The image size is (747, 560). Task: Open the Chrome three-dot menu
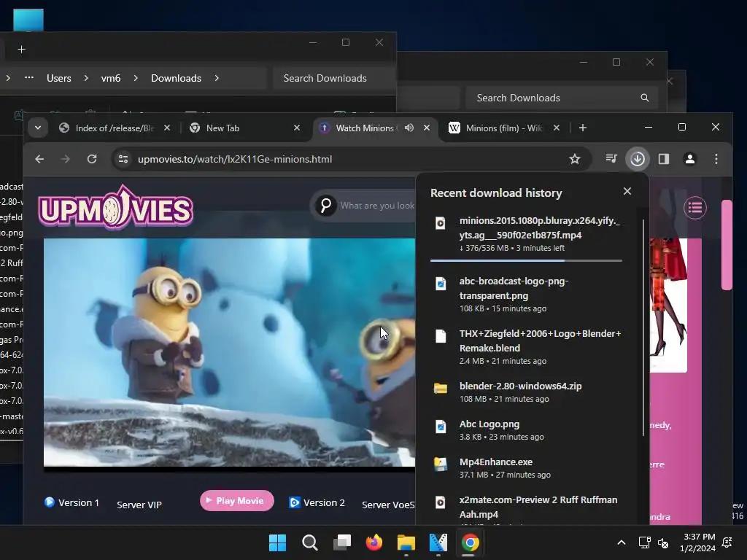click(716, 158)
